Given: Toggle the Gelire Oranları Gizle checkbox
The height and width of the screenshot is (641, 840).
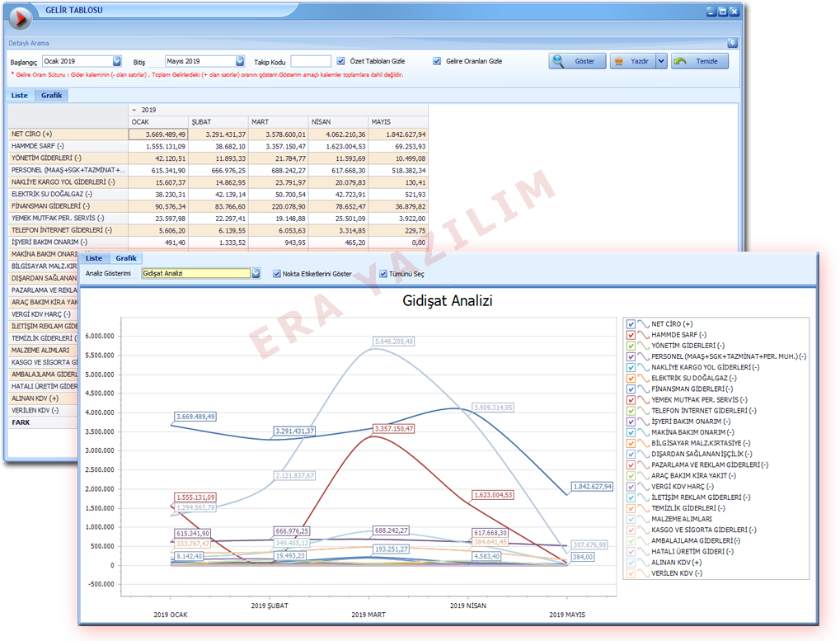Looking at the screenshot, I should pyautogui.click(x=437, y=61).
